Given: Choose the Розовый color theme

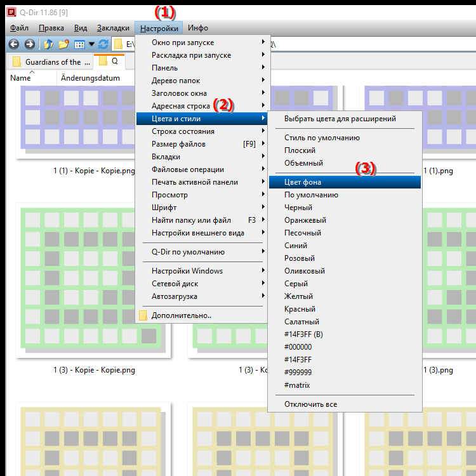Looking at the screenshot, I should point(345,258).
